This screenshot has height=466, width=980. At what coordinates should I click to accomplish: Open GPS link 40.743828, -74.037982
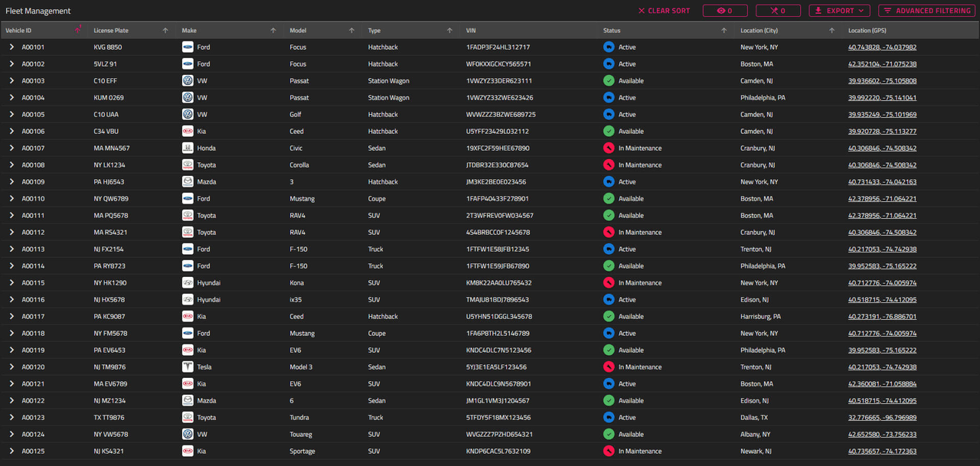[x=882, y=47]
